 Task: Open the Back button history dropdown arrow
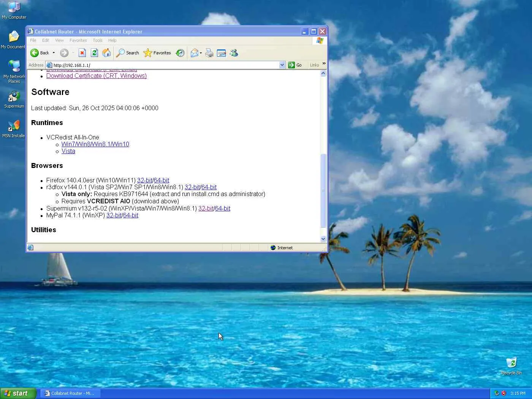pyautogui.click(x=54, y=53)
